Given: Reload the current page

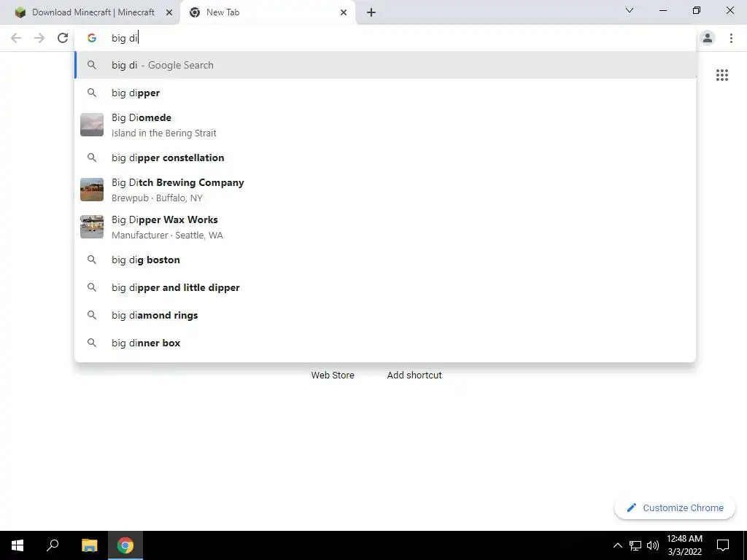Looking at the screenshot, I should click(x=63, y=38).
